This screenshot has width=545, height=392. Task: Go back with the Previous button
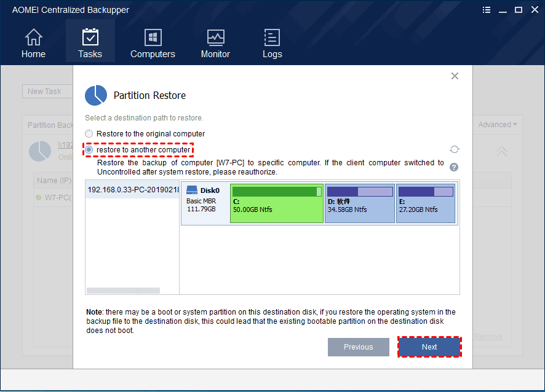click(359, 347)
